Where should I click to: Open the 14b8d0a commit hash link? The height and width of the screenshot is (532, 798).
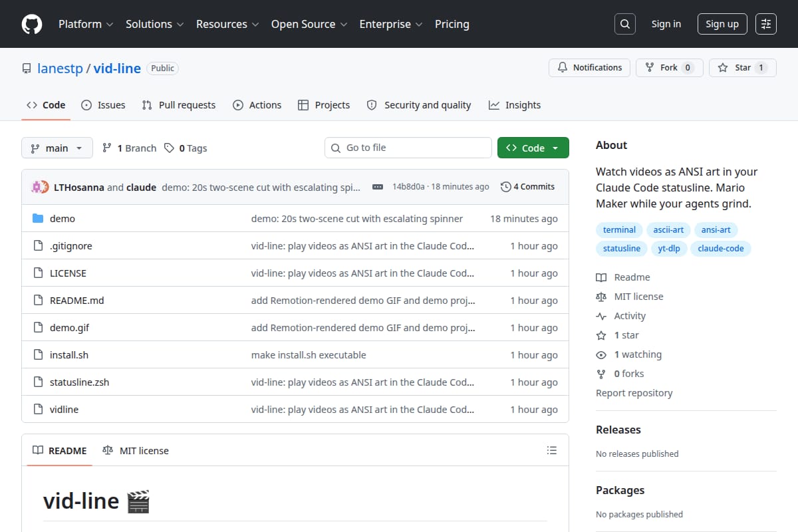point(408,187)
